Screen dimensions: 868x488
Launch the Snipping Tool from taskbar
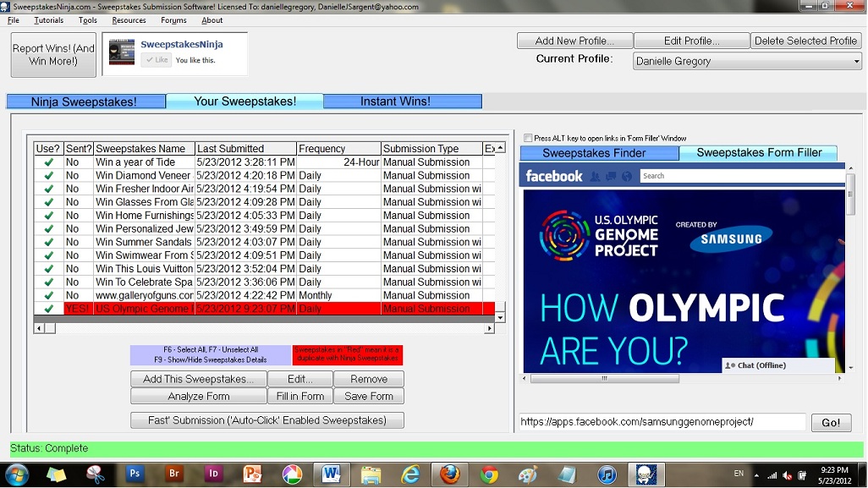[x=96, y=474]
